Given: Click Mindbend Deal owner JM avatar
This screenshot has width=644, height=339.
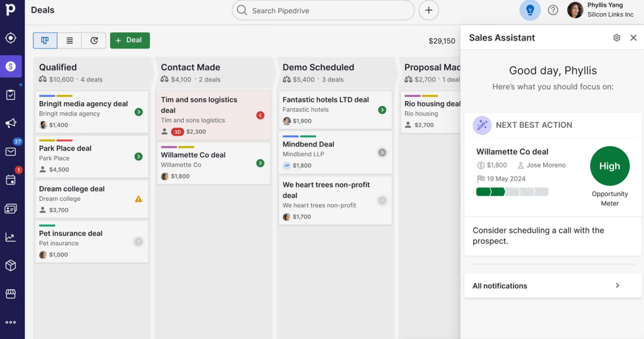Looking at the screenshot, I should tap(287, 165).
